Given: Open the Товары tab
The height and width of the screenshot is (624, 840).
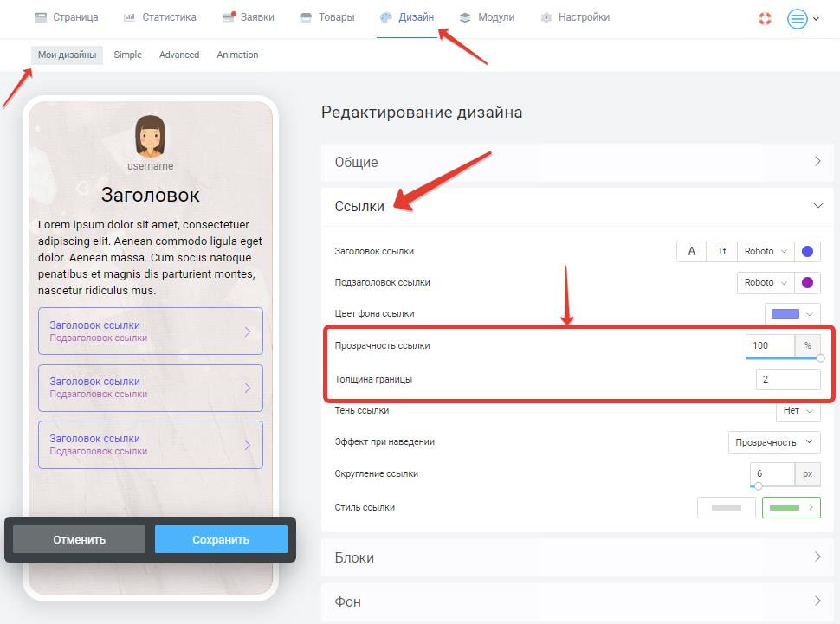Looking at the screenshot, I should click(x=327, y=17).
